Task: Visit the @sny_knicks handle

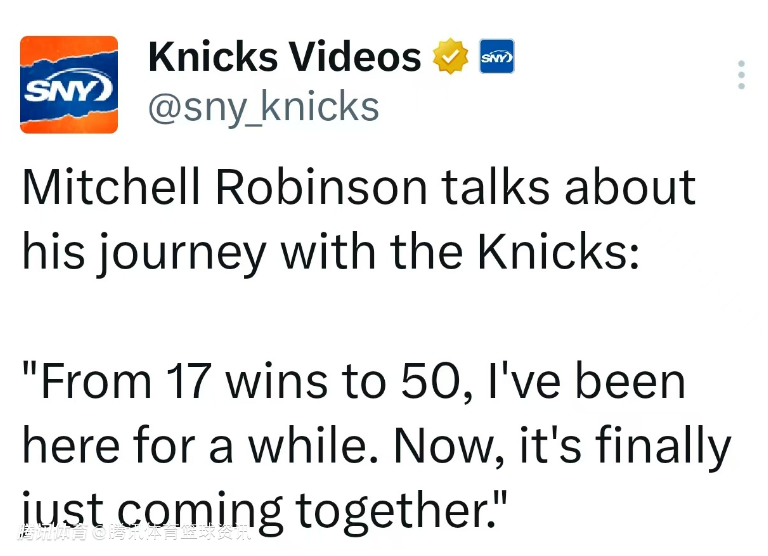Action: (264, 108)
